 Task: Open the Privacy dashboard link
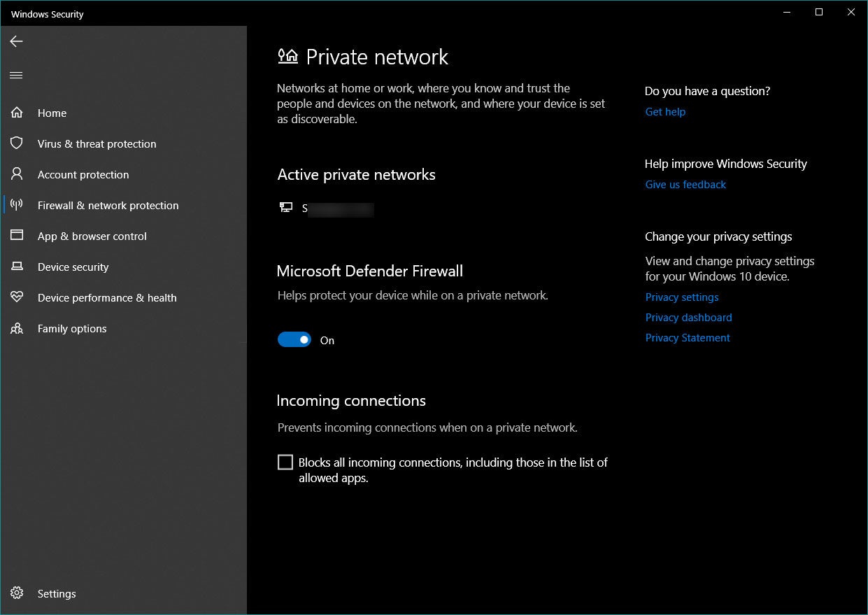click(688, 318)
